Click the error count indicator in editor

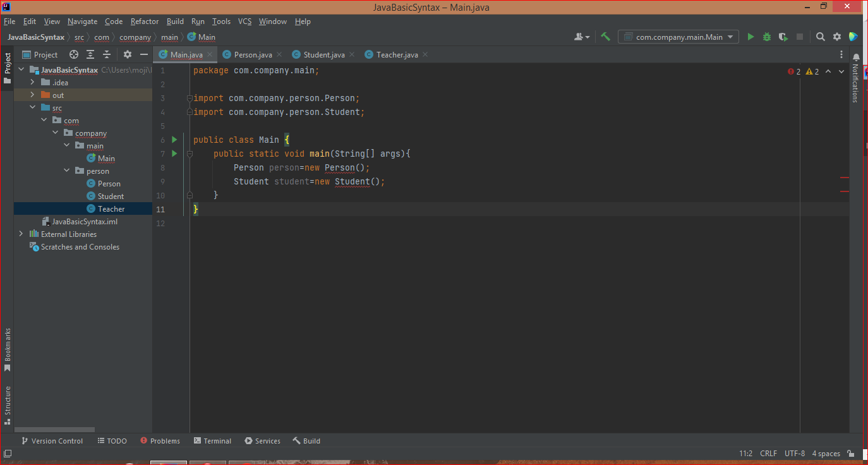tap(794, 71)
